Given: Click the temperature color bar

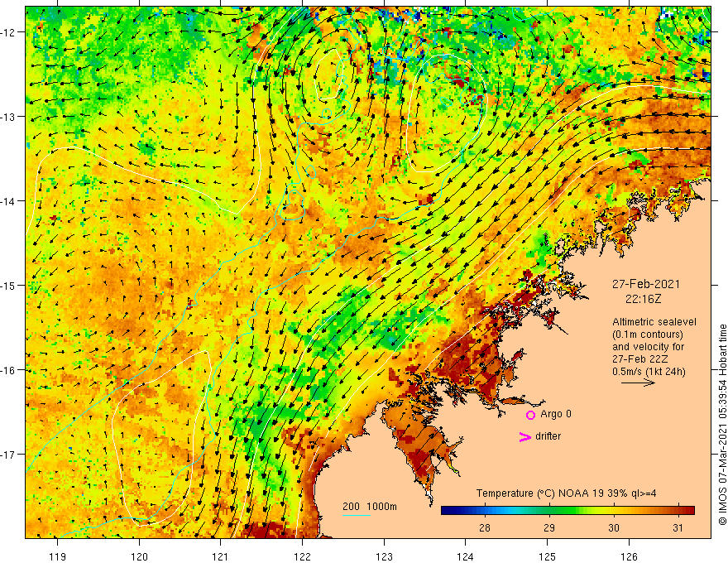Looking at the screenshot, I should (x=568, y=511).
